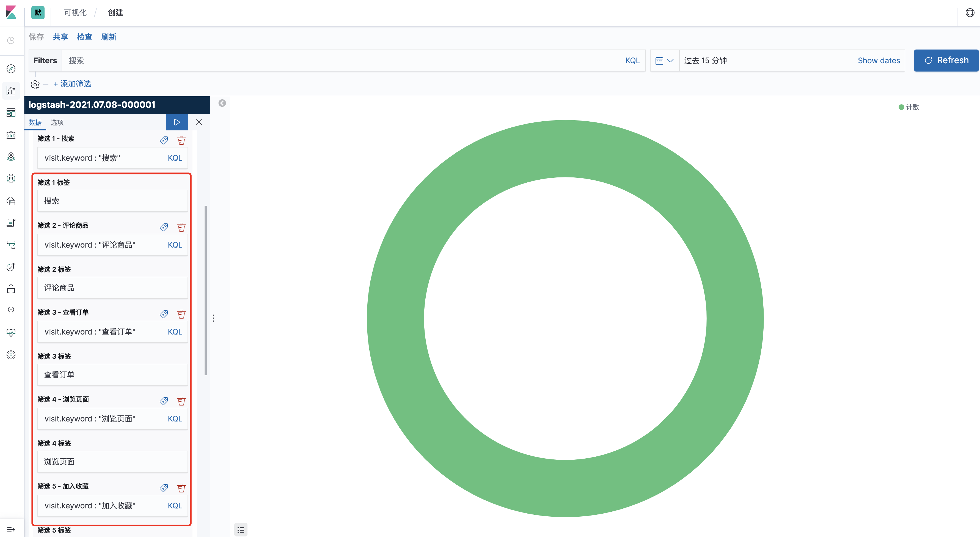This screenshot has width=980, height=537.
Task: Open Dashboard icon in left sidebar
Action: click(x=11, y=113)
